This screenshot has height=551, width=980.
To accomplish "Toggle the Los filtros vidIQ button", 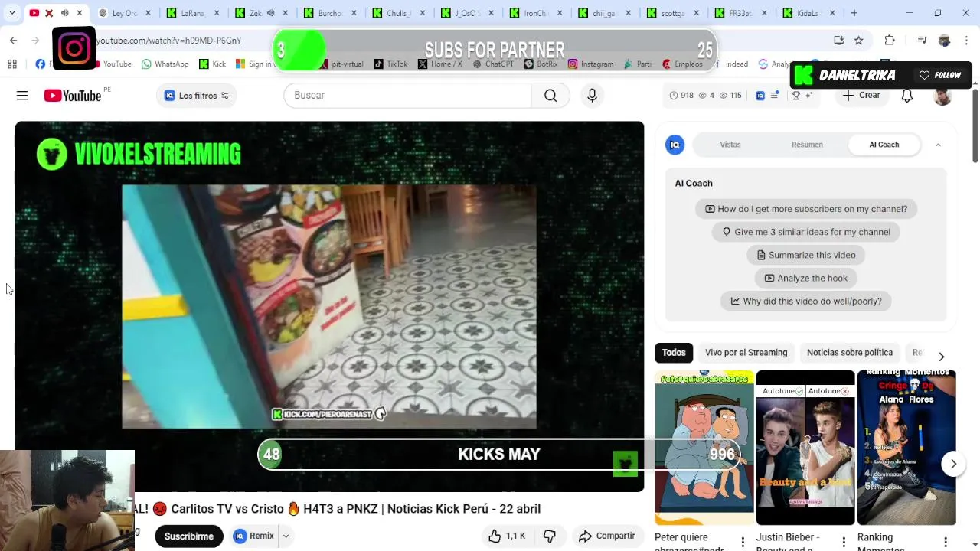I will tap(196, 96).
